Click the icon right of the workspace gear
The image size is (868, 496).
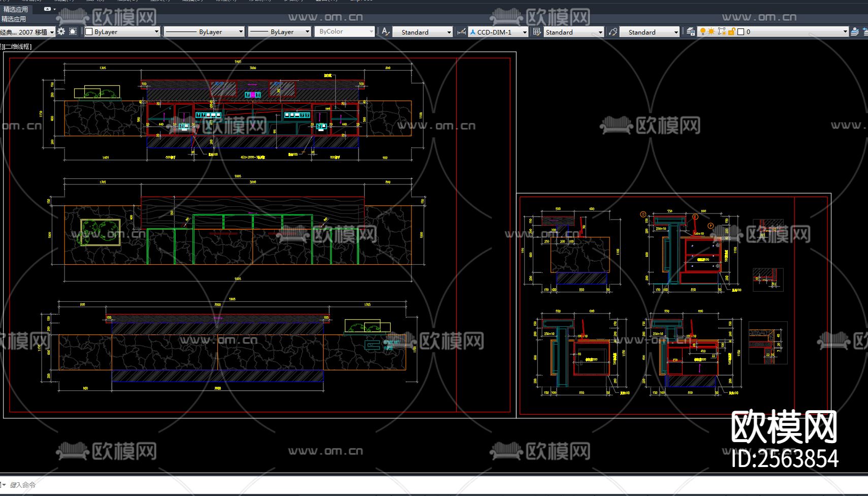73,32
